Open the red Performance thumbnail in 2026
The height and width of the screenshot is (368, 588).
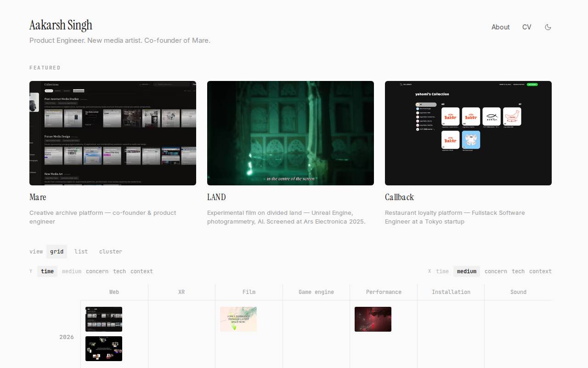coord(373,319)
